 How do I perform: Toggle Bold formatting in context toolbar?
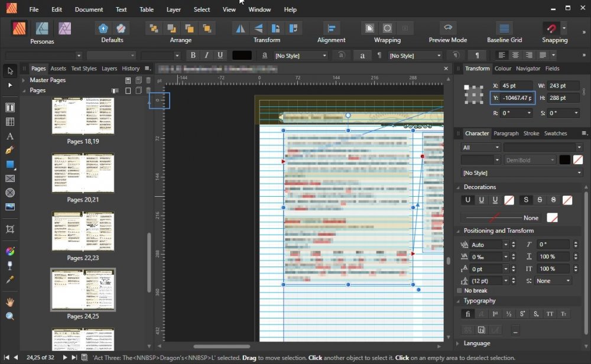point(193,56)
